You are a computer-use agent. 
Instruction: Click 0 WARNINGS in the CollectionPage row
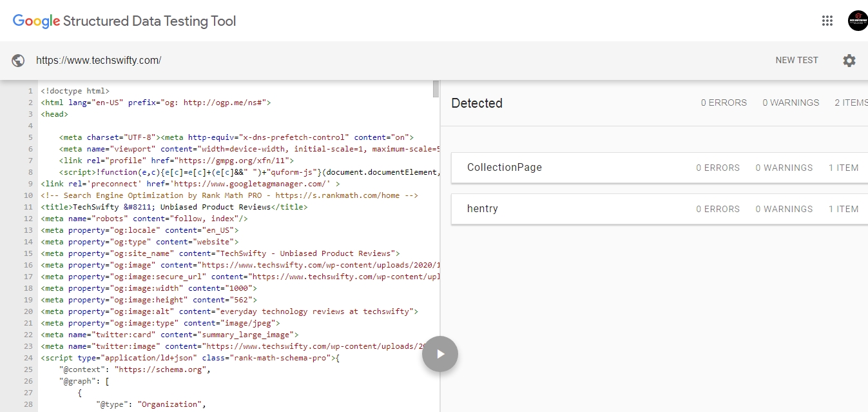coord(784,168)
